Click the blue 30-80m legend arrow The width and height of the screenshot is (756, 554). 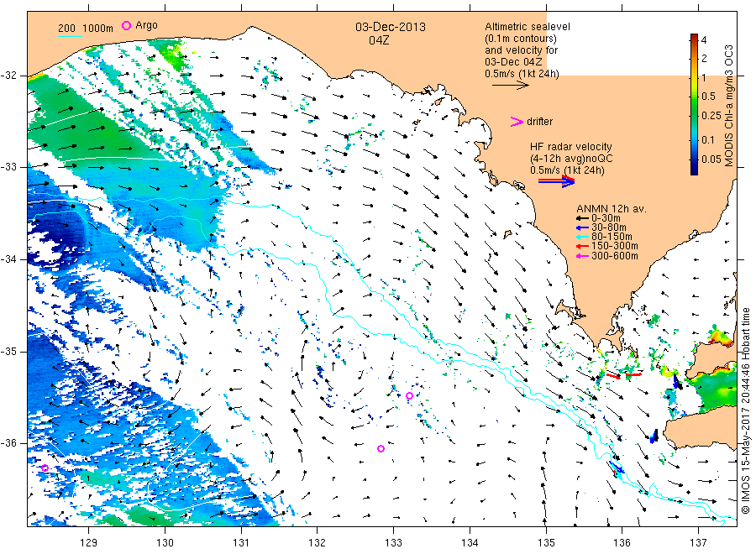582,227
